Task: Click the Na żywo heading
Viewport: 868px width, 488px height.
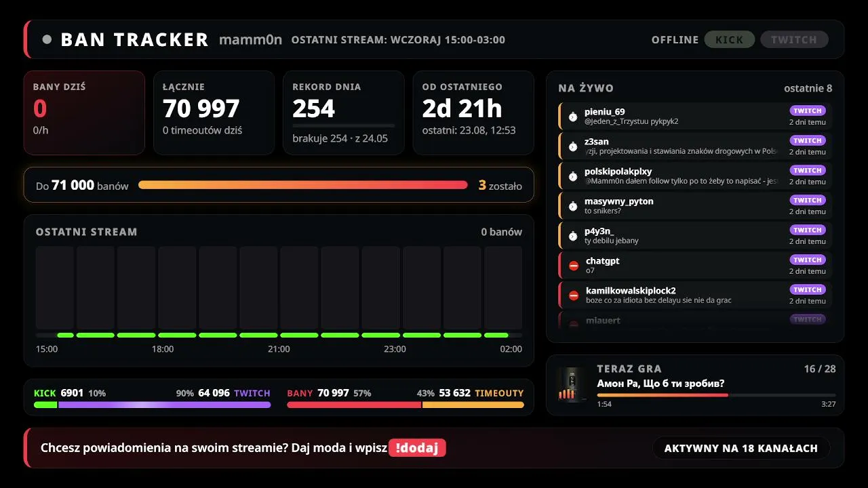Action: [586, 88]
